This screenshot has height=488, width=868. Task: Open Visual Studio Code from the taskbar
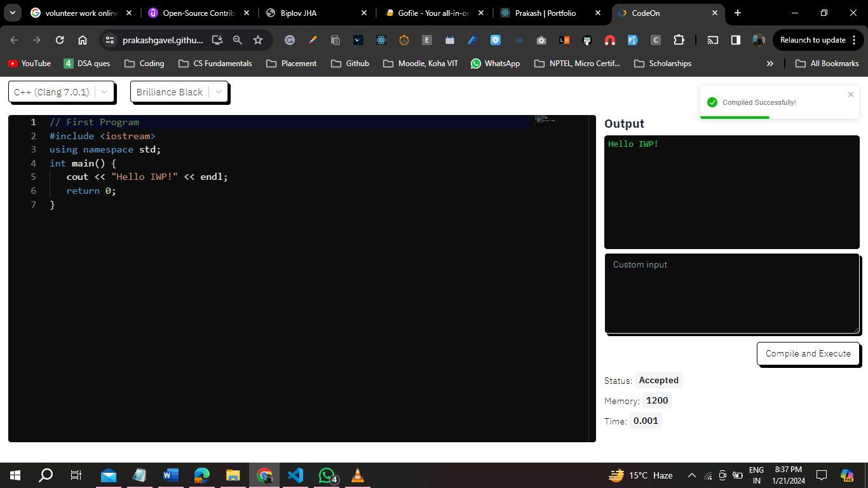coord(295,475)
